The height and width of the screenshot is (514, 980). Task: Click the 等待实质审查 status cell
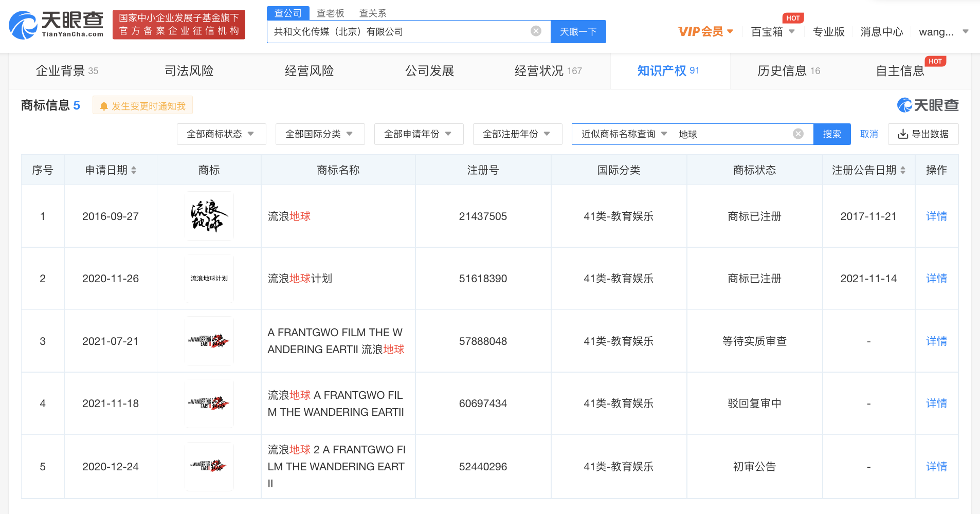tap(755, 341)
